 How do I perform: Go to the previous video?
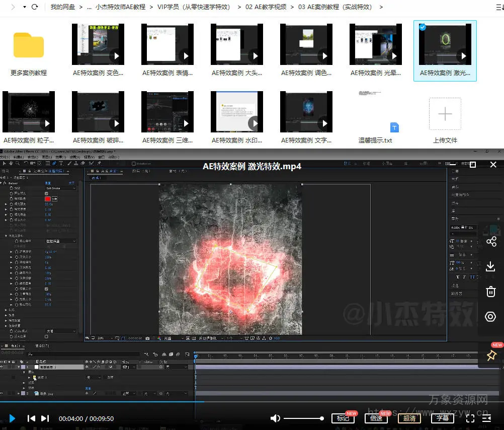[x=31, y=418]
